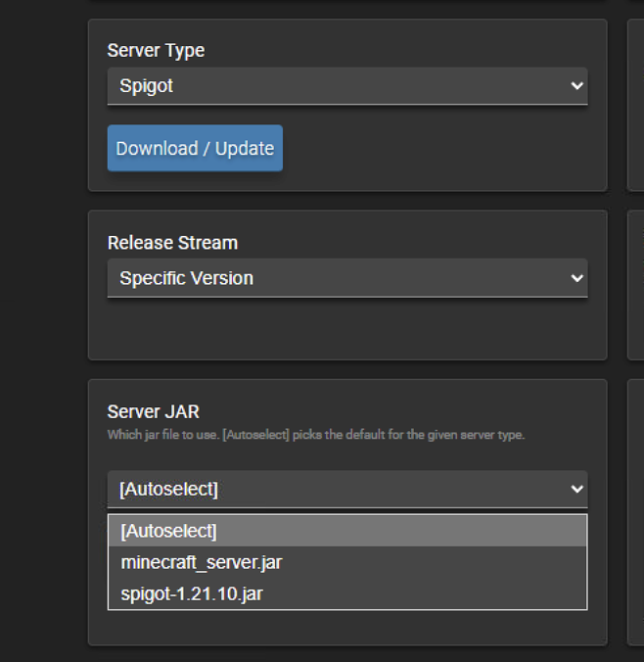
Task: Click the chevron arrow on Server JAR selector
Action: [575, 489]
